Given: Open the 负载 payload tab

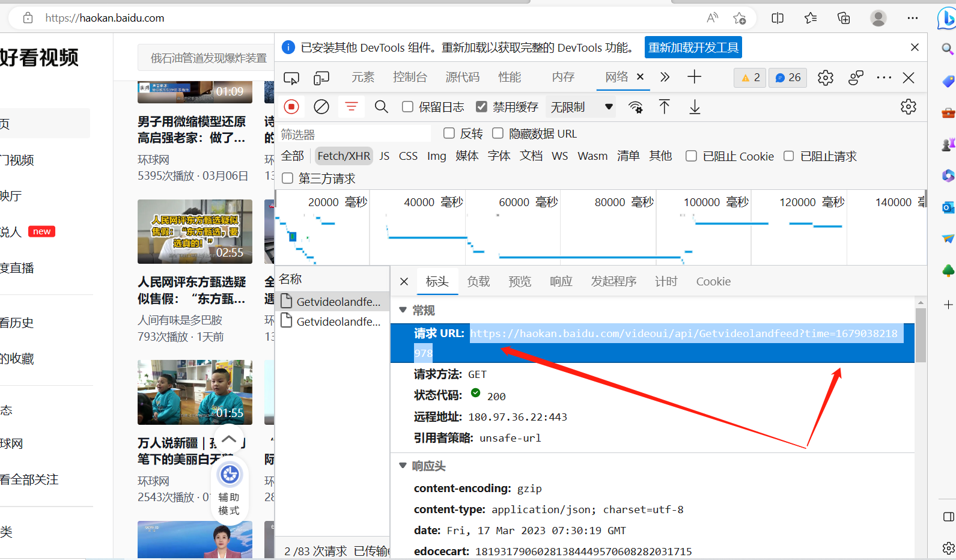Looking at the screenshot, I should tap(479, 281).
